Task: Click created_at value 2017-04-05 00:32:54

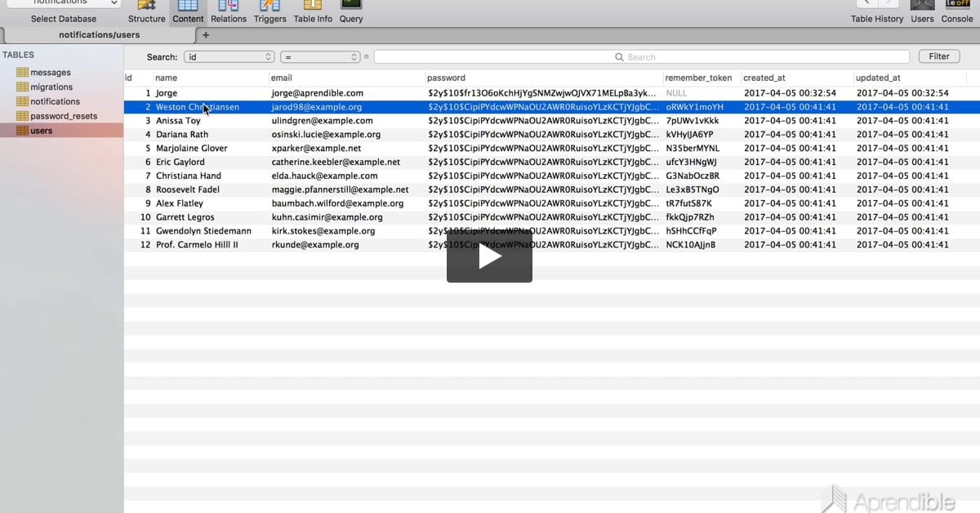Action: [790, 93]
